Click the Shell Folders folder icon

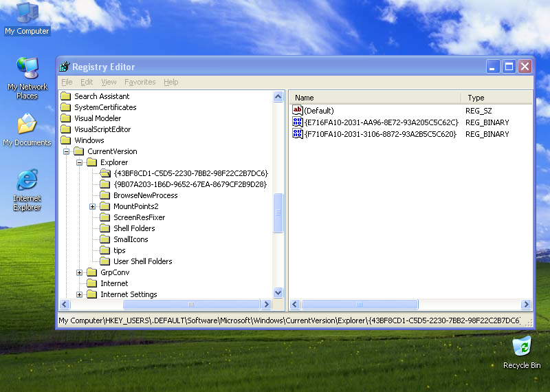104,228
